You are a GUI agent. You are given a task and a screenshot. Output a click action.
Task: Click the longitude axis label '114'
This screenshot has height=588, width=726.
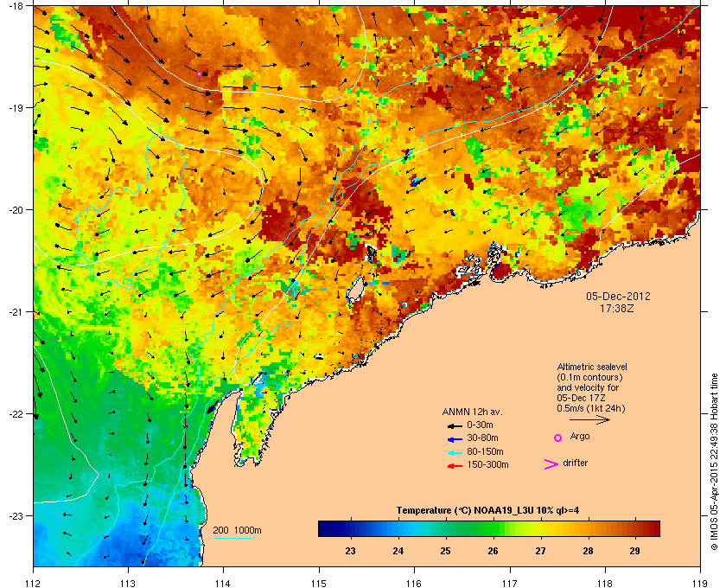[223, 584]
